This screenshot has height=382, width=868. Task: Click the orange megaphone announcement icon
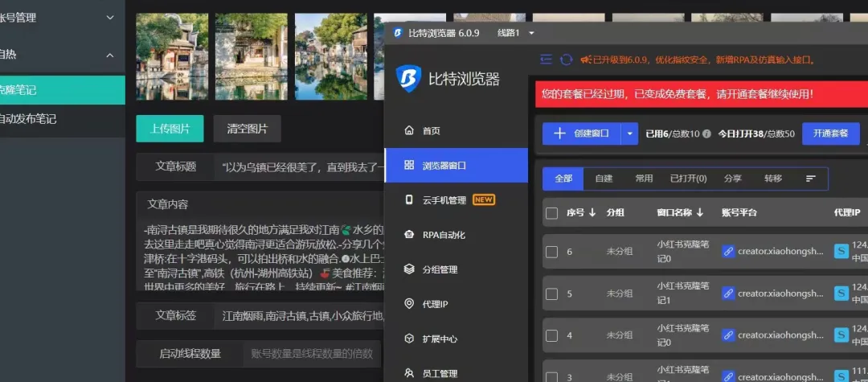pyautogui.click(x=586, y=60)
